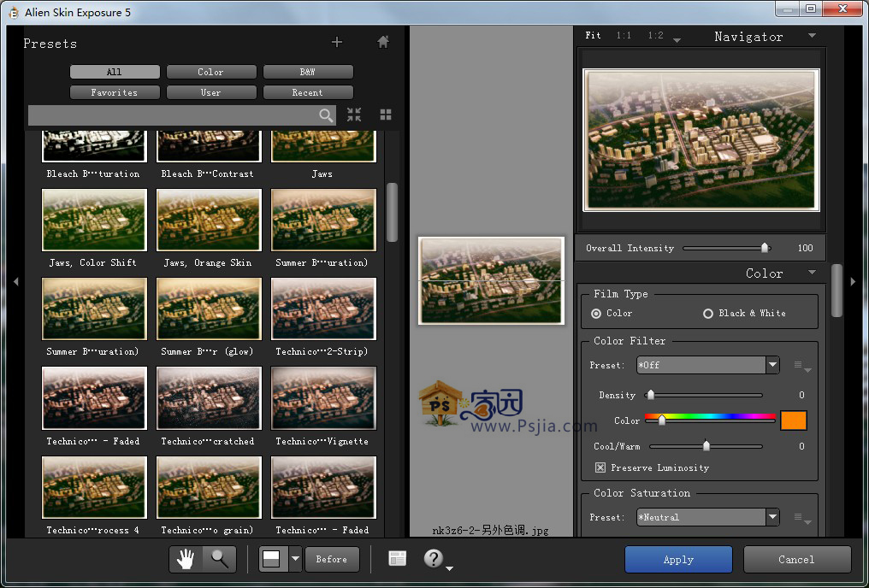Click the Cool/Warm slider handle
This screenshot has width=869, height=588.
click(x=706, y=445)
